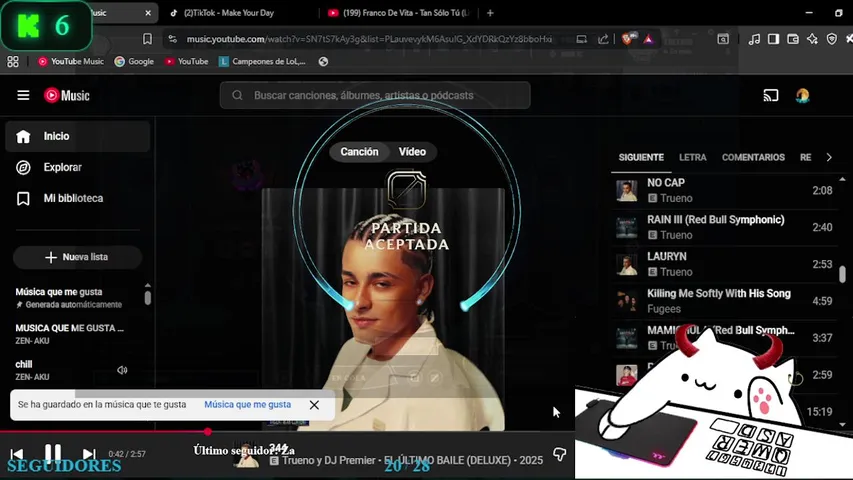Click the NO CAP album thumbnail
The image size is (853, 480).
point(627,190)
